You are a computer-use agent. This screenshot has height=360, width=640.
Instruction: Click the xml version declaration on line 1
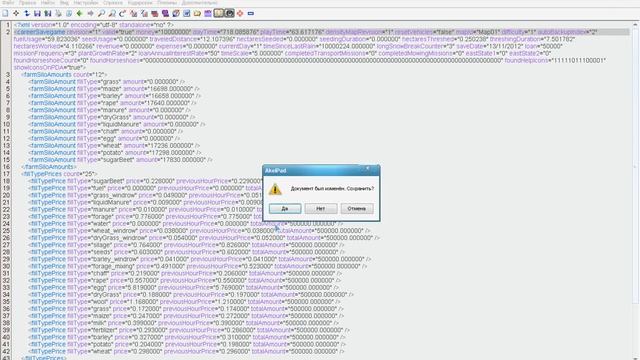[x=94, y=25]
